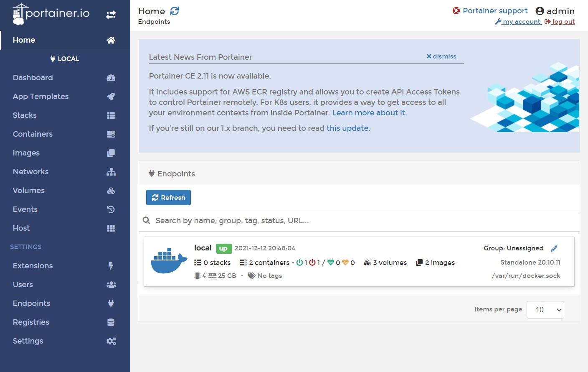Click the Portainer support lifebuoy icon
The height and width of the screenshot is (372, 588).
click(456, 10)
